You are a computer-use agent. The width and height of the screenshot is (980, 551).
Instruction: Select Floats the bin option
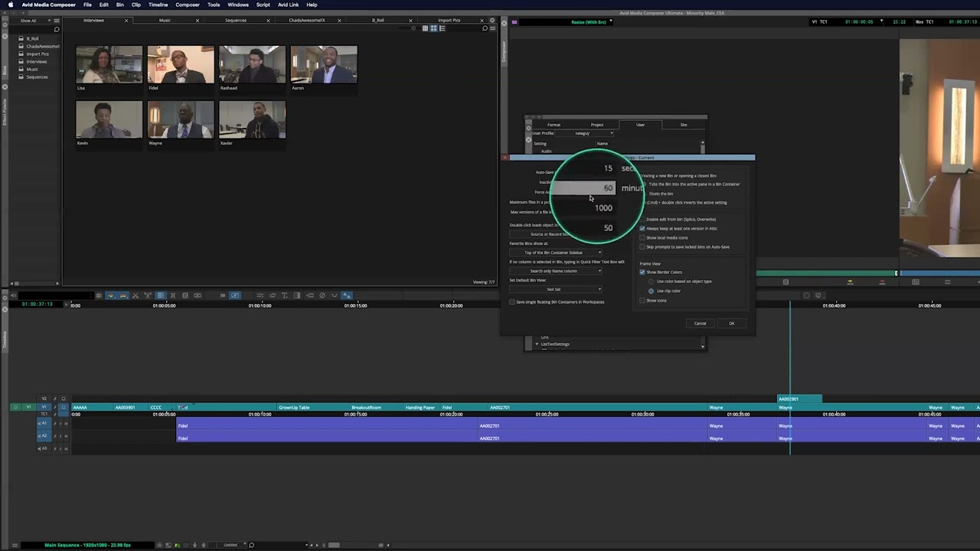pos(661,194)
